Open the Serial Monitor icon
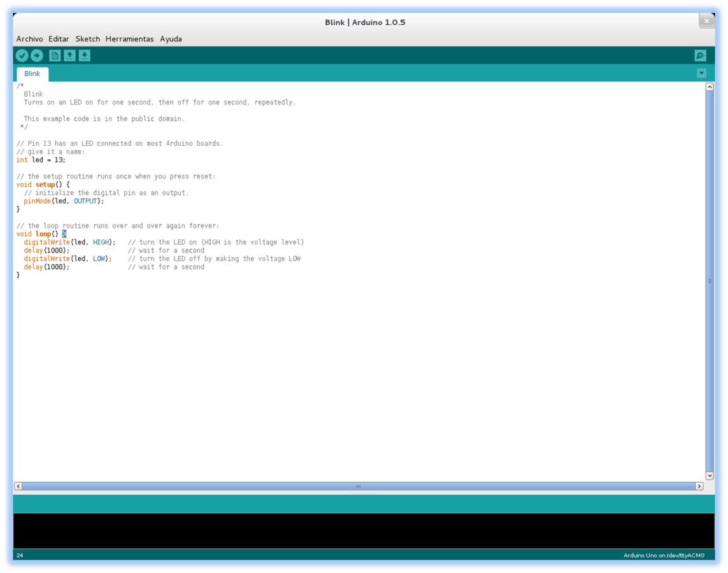Viewport: 728px width, 573px height. click(x=701, y=56)
